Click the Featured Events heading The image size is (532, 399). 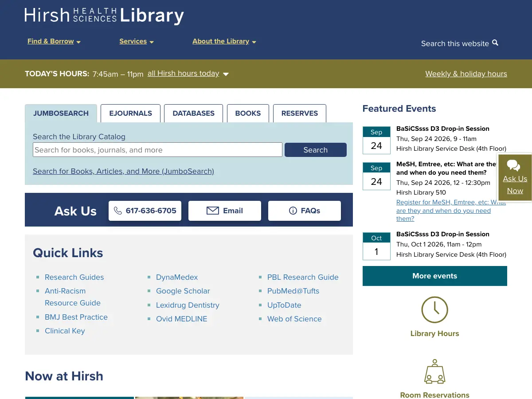coord(399,109)
